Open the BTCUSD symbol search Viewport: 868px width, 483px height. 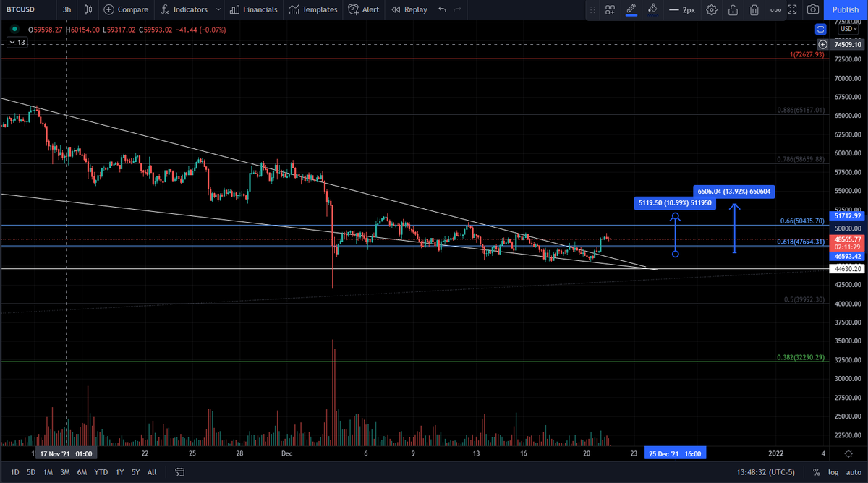22,9
